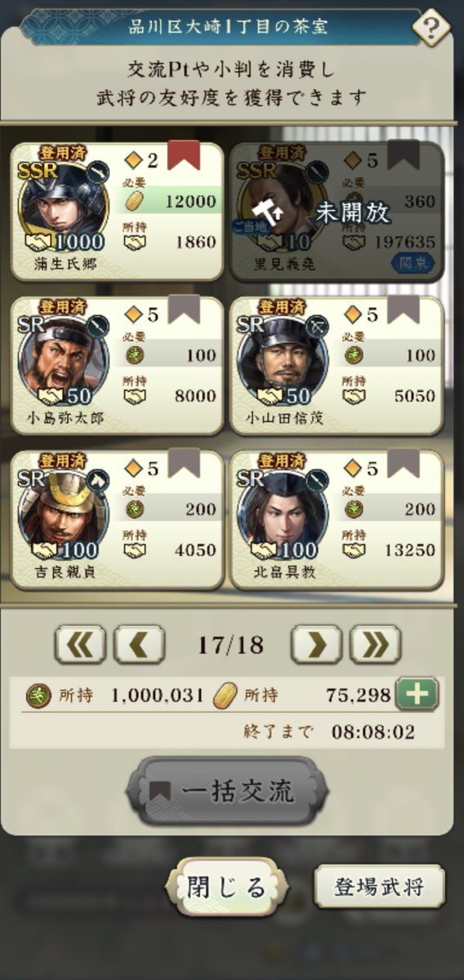Close the tea room with 閉じる

tap(227, 886)
